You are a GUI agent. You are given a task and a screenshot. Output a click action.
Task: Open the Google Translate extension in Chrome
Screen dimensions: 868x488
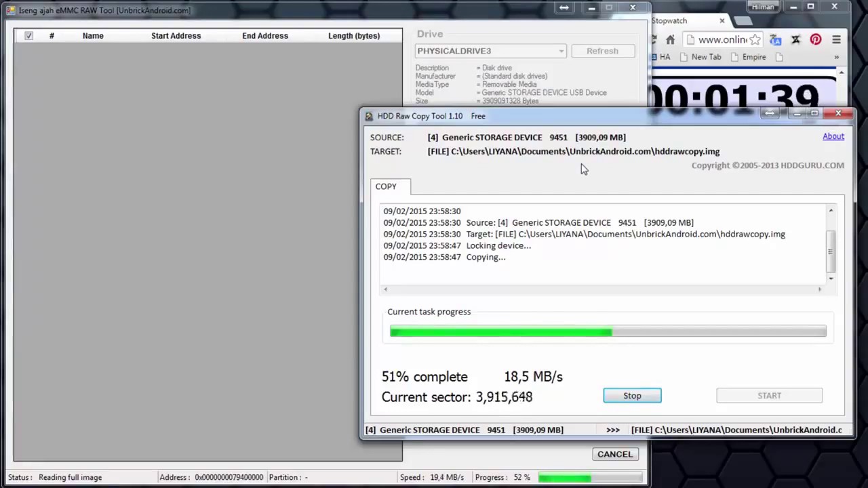pyautogui.click(x=776, y=40)
